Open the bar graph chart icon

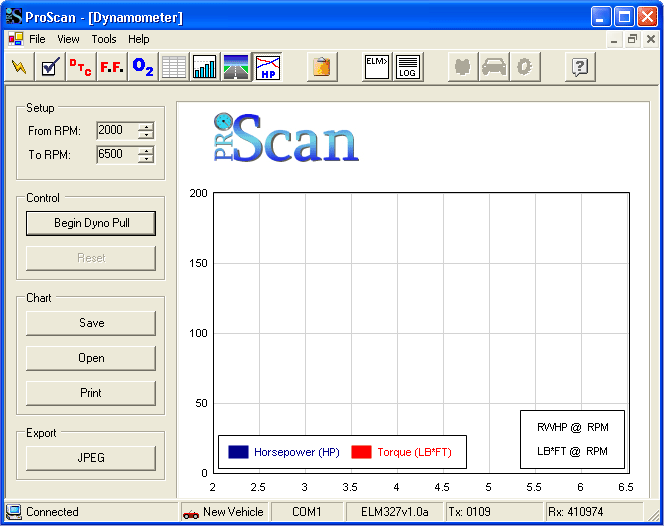205,67
